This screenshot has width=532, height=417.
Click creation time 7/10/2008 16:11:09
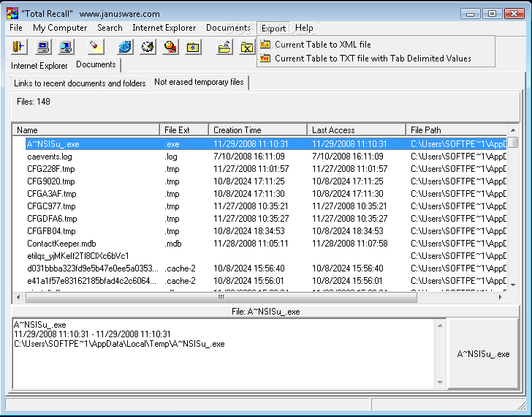(x=249, y=157)
